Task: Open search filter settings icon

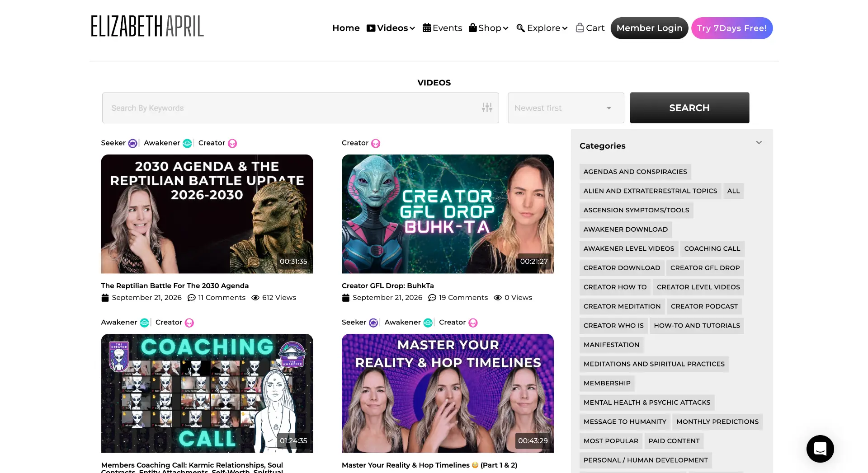Action: [487, 108]
